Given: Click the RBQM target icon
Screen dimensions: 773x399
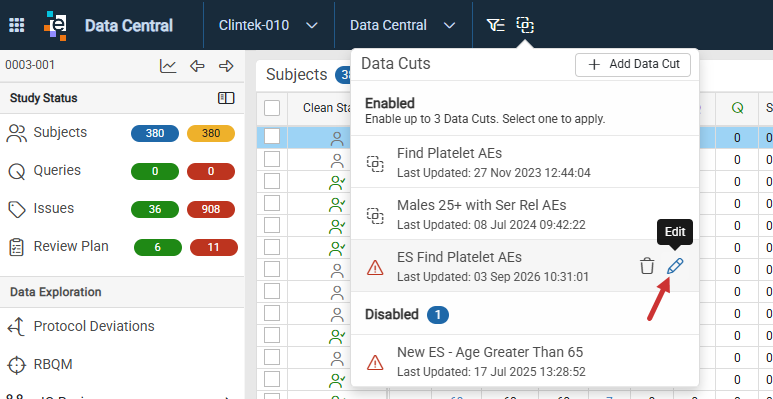Looking at the screenshot, I should [17, 365].
